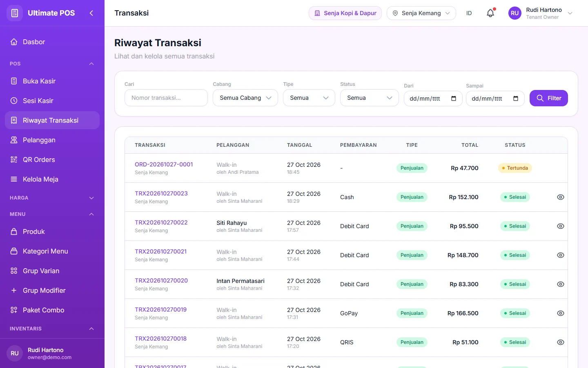Go to Dasbor
The width and height of the screenshot is (588, 368).
pyautogui.click(x=52, y=42)
